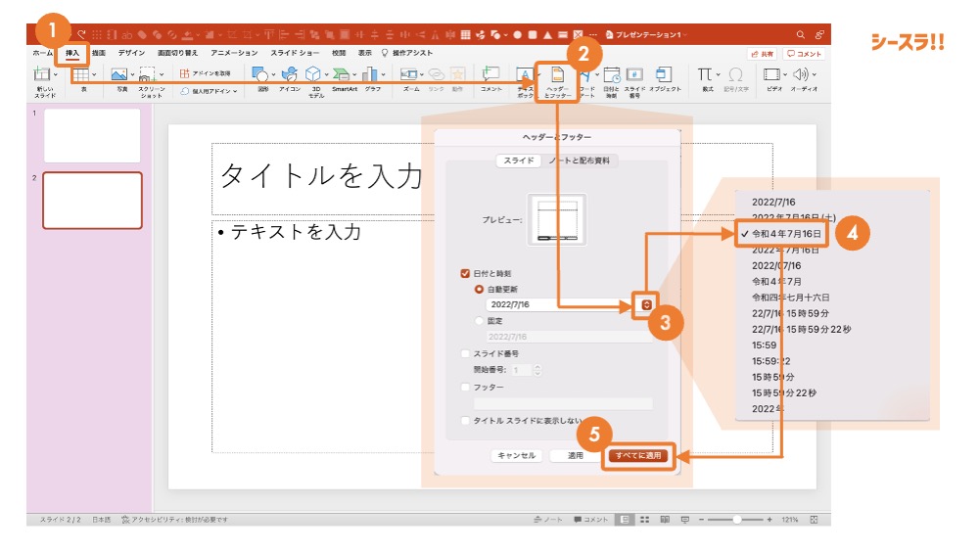Click the SmartArt icon

(x=342, y=74)
